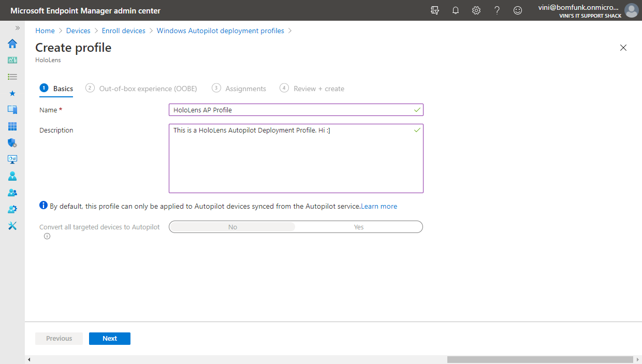Click the Previous button
The image size is (642, 364).
click(59, 338)
